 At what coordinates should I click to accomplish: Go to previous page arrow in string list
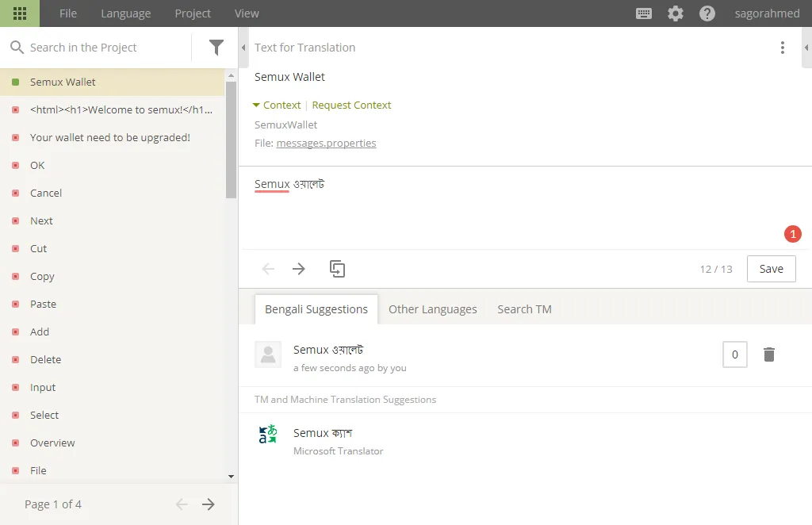pos(182,504)
